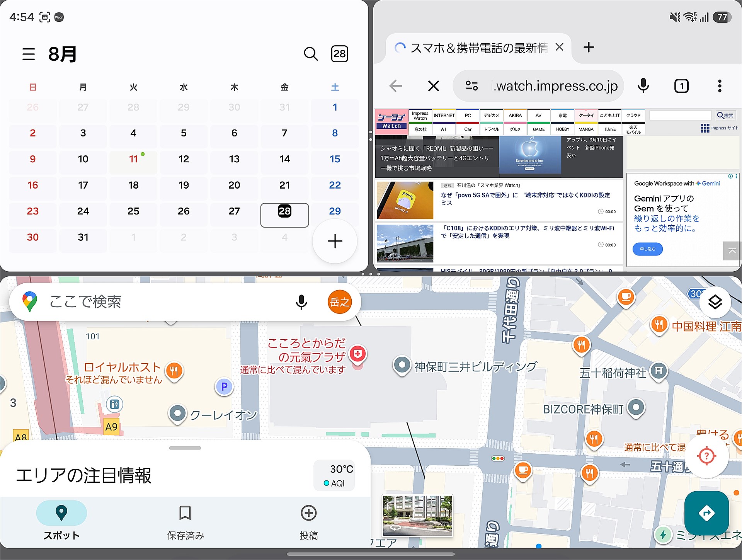
Task: Select August 28 in the calendar
Action: 285,215
